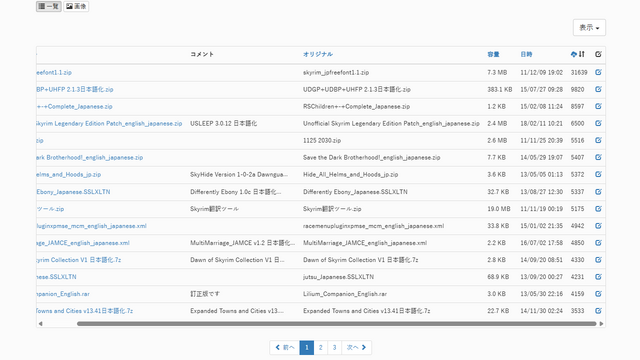The width and height of the screenshot is (640, 360).
Task: Open edit icon for jutsu_Japanese.SSLXLTN row
Action: [x=598, y=277]
